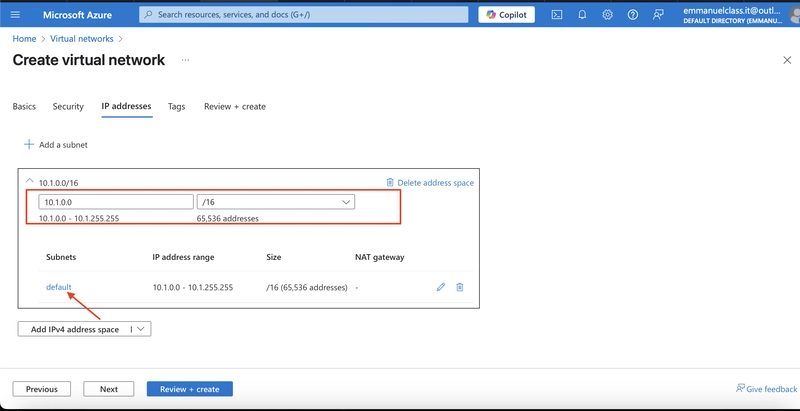Open the more options ellipsis by the title
This screenshot has height=411, width=800.
pos(185,60)
